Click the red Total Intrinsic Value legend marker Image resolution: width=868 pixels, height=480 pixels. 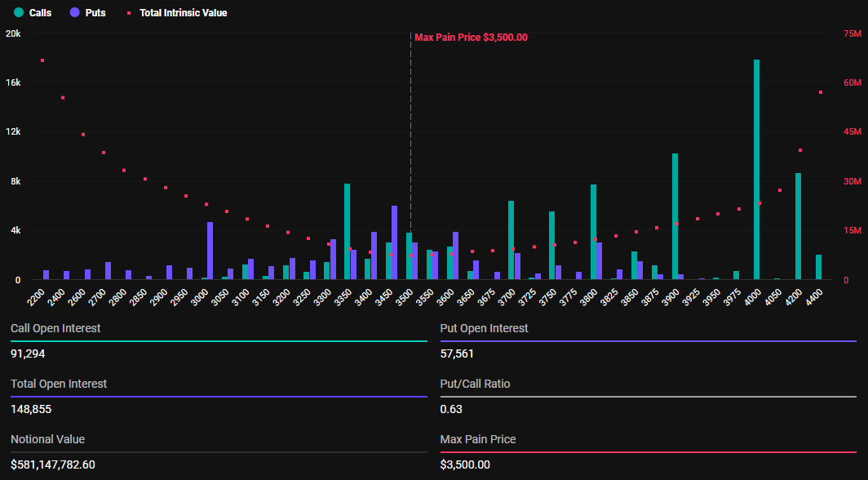pyautogui.click(x=128, y=13)
